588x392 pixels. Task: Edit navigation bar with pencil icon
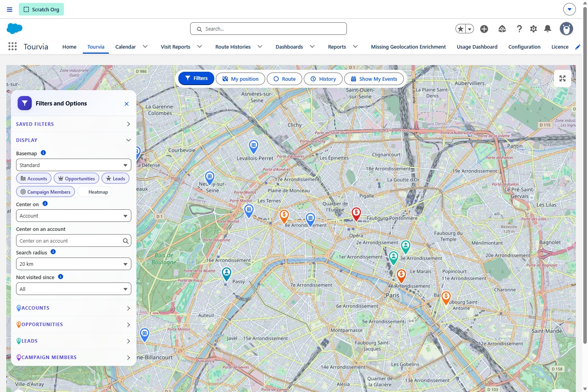click(x=577, y=47)
